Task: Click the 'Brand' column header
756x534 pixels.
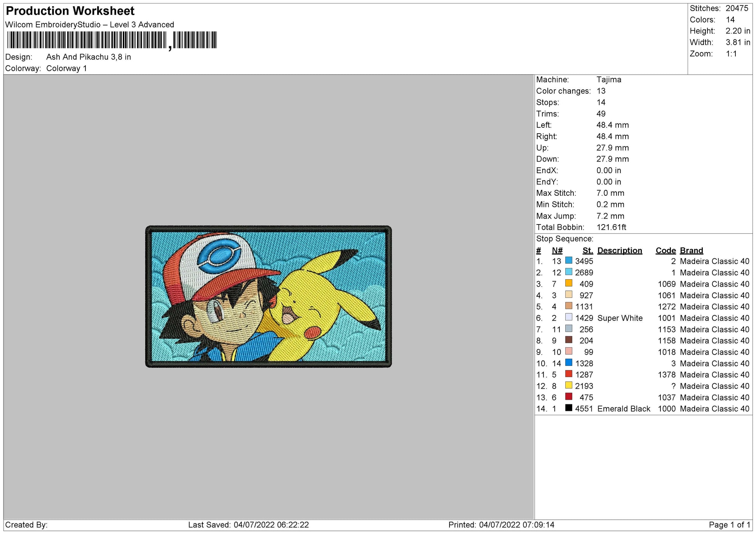Action: [x=692, y=250]
